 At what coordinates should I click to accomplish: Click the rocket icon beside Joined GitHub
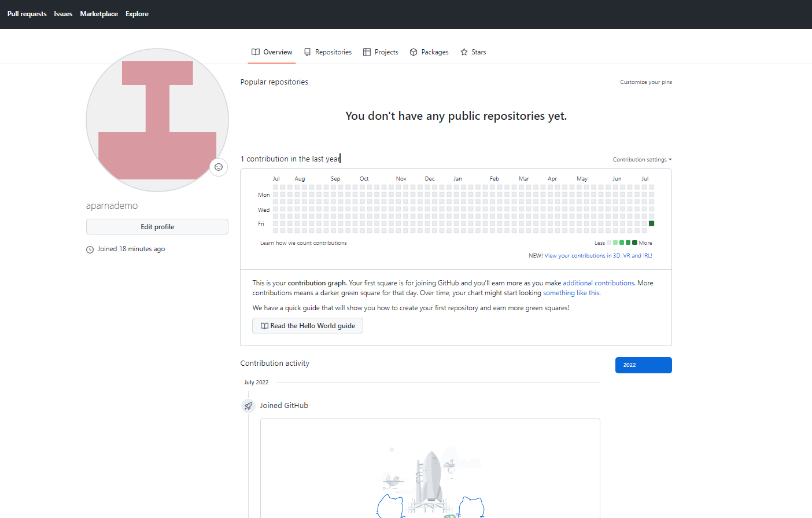[248, 406]
